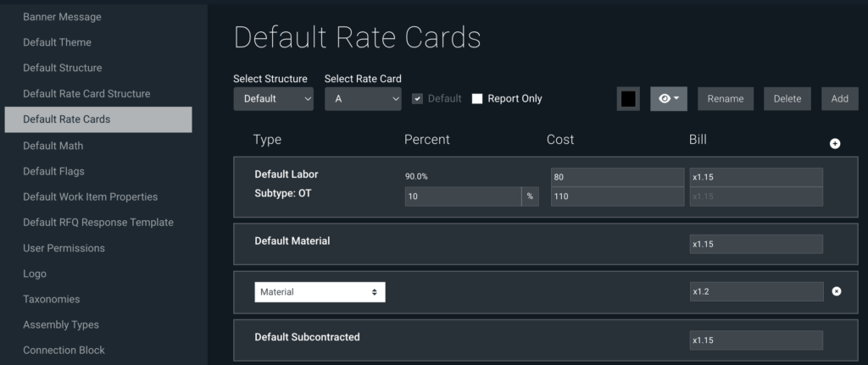
Task: Go to Default Math settings
Action: (53, 146)
